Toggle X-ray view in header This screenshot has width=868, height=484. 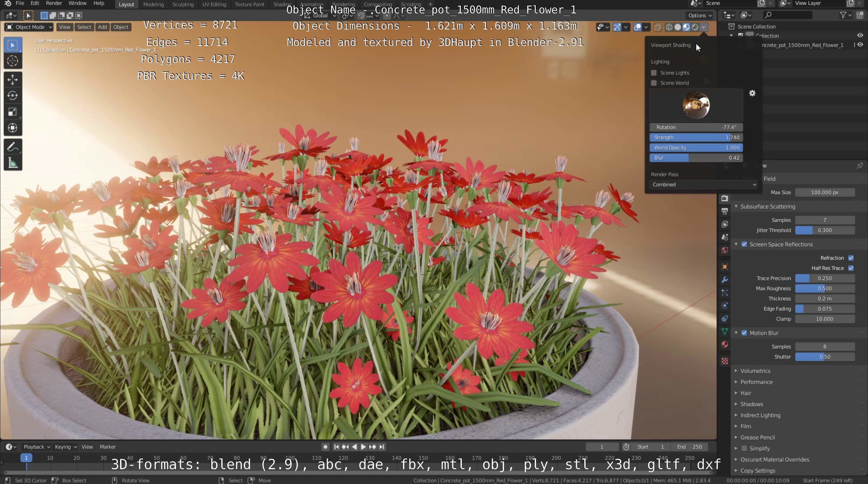click(x=657, y=27)
